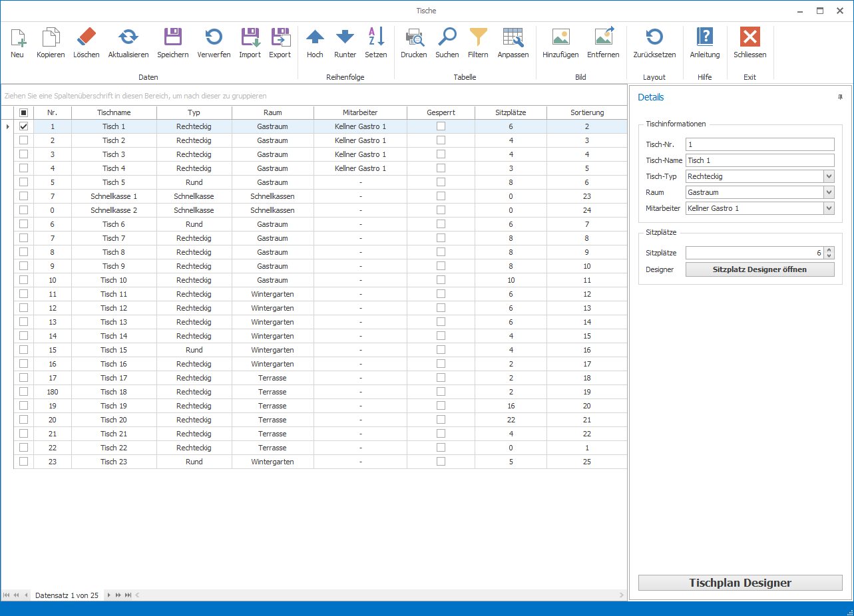The width and height of the screenshot is (854, 616).
Task: Sort by Mitarbeiter column header
Action: 360,112
